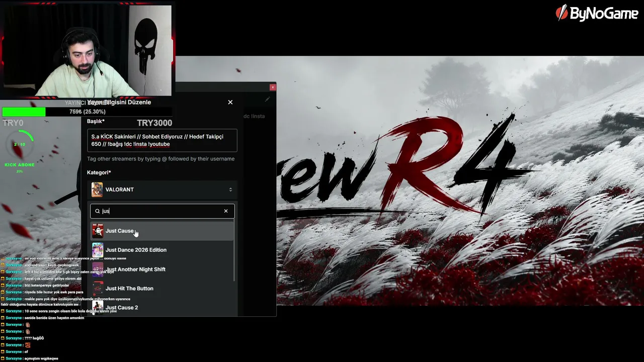Edit the Başlık stream title text box
This screenshot has width=644, height=362.
point(162,140)
